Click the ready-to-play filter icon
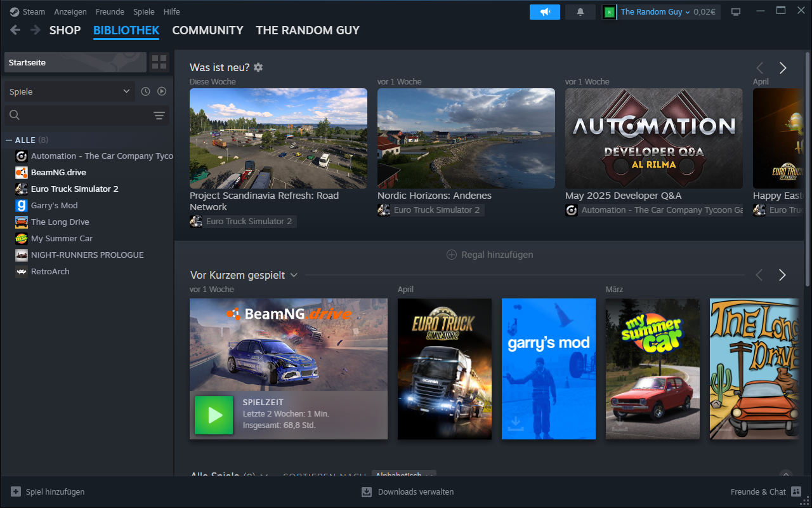This screenshot has height=508, width=812. pyautogui.click(x=162, y=91)
